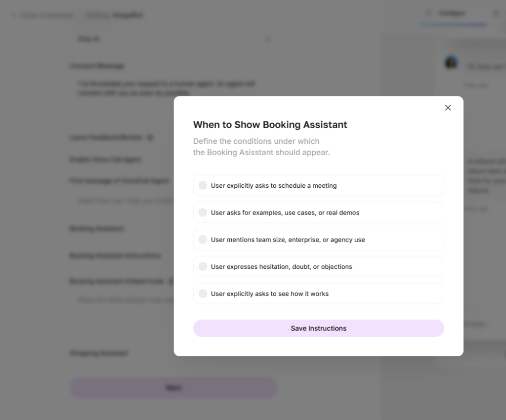Viewport: 506px width, 420px height.
Task: Click info icon beside Leave Feedback/Review
Action: 150,137
